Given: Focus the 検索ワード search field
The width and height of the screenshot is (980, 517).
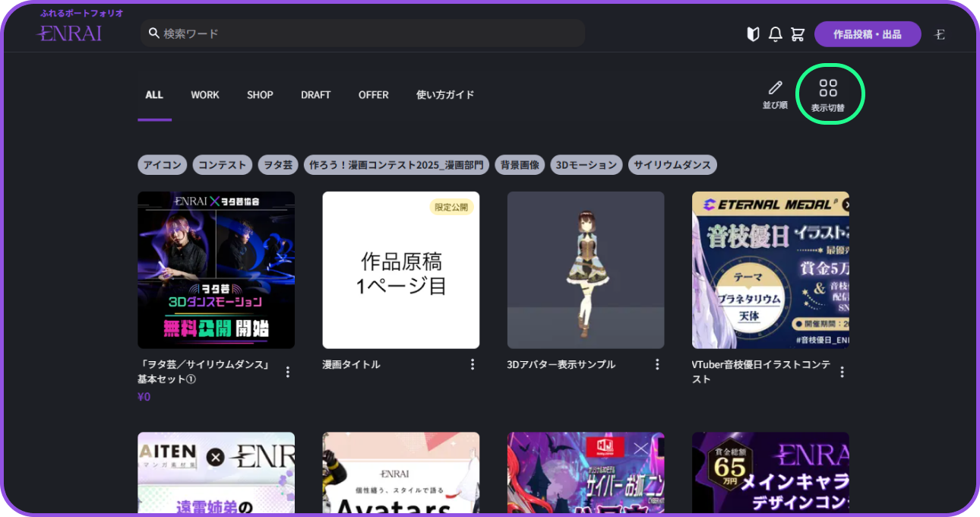Looking at the screenshot, I should [362, 33].
